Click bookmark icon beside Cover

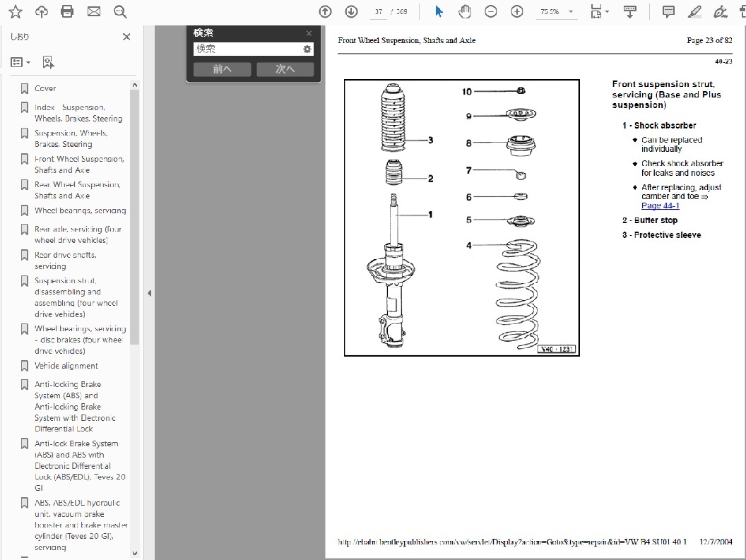point(25,88)
